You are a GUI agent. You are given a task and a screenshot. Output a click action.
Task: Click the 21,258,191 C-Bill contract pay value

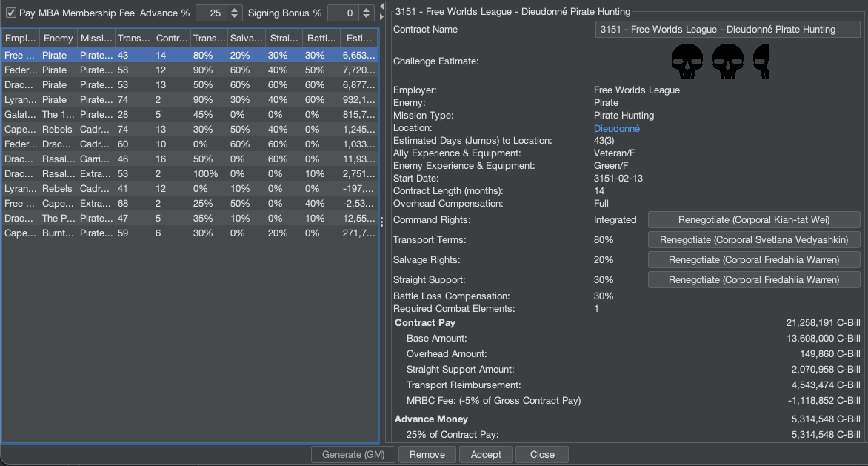(823, 323)
